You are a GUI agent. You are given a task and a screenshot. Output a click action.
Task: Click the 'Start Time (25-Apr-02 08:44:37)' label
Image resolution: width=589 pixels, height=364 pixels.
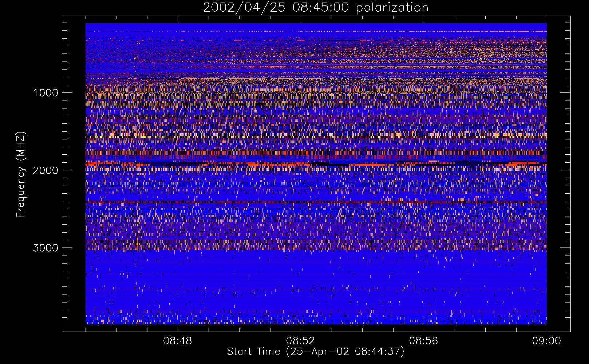[316, 352]
